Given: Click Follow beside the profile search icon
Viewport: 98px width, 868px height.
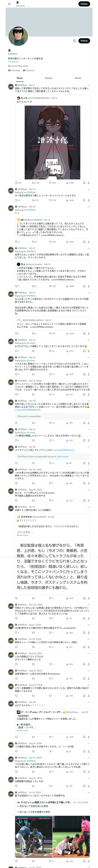Looking at the screenshot, I should coord(84,41).
